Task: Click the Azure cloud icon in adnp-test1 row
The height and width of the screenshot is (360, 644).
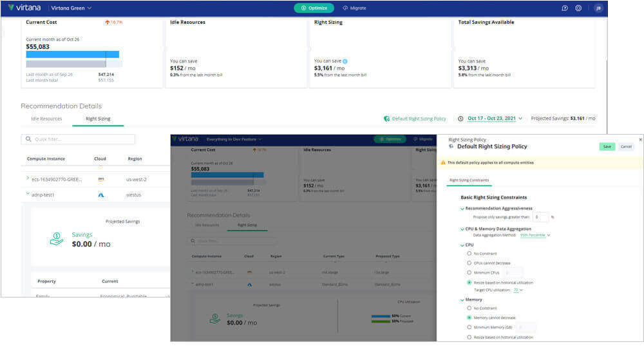Action: (x=101, y=195)
